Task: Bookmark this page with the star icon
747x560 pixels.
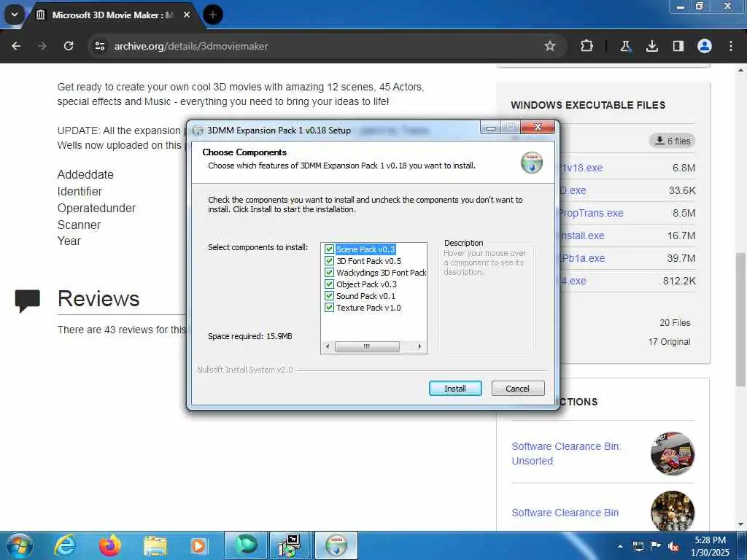Action: pos(550,46)
